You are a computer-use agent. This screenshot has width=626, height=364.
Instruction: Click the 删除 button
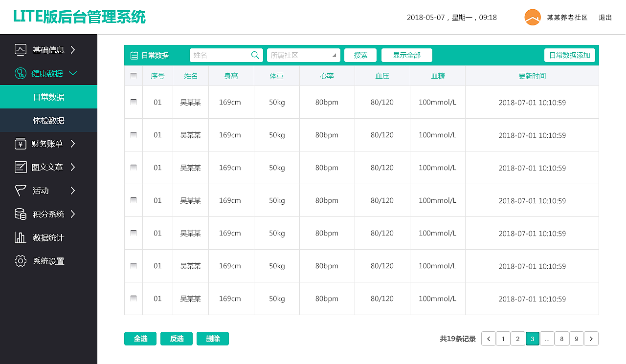click(x=213, y=339)
